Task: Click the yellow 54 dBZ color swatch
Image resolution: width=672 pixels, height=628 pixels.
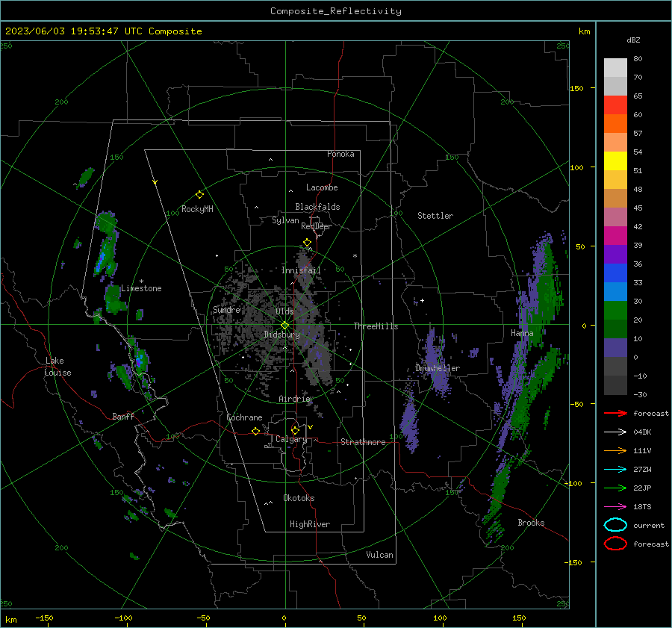Action: click(x=615, y=161)
